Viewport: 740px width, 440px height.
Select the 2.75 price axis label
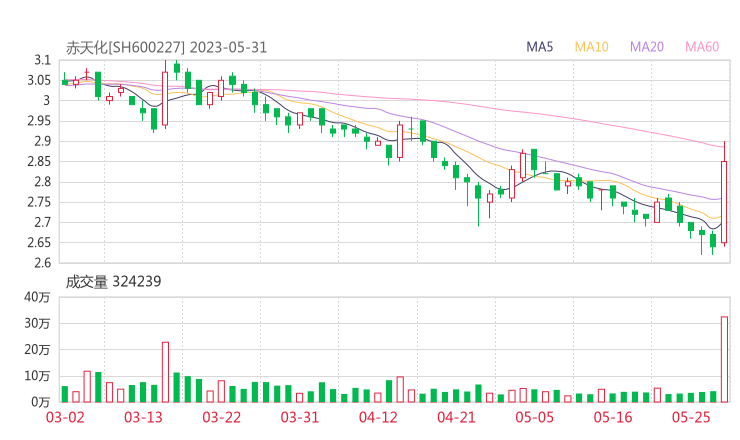coord(39,202)
